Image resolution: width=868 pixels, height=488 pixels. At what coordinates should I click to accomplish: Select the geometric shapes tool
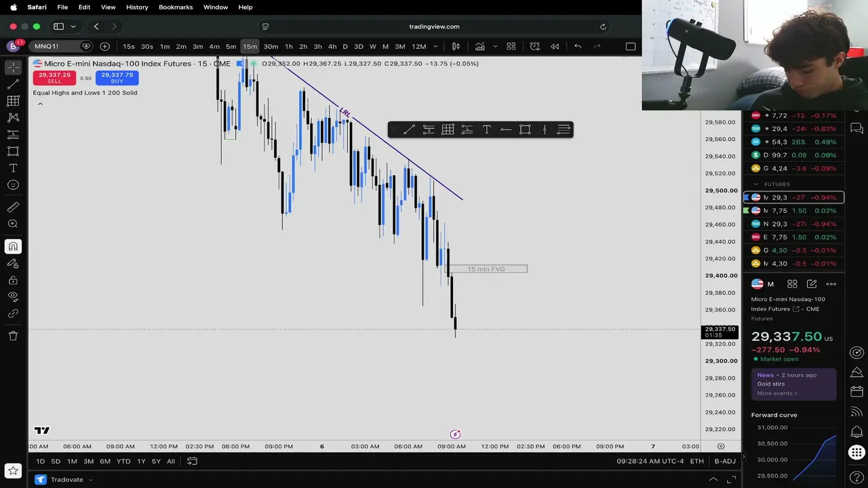(13, 151)
